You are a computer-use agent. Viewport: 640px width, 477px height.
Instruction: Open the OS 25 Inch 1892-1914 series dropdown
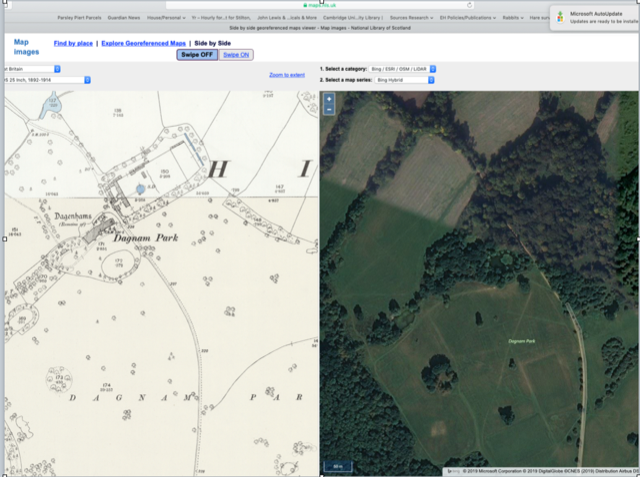coord(47,80)
